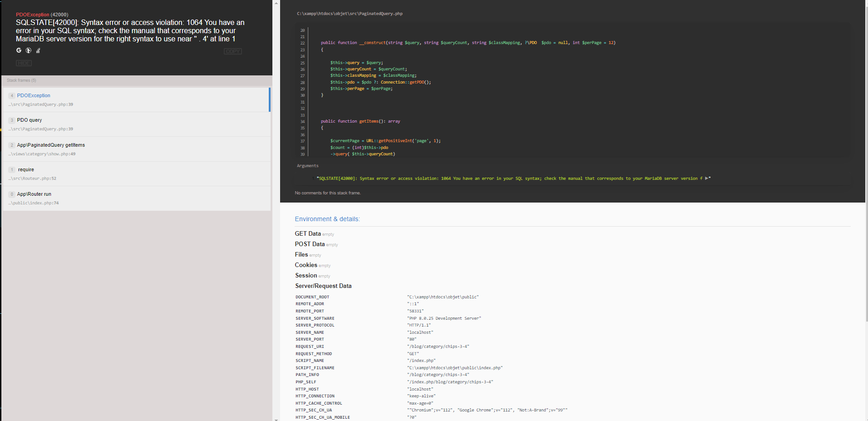Click the REQUEST_URI key
Viewport: 868px width, 421px height.
(310, 347)
